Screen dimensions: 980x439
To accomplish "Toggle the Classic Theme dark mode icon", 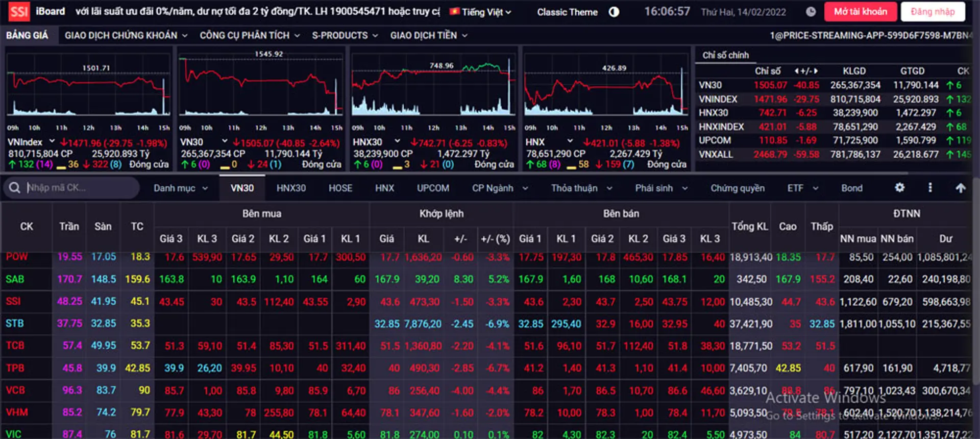I will [x=614, y=12].
